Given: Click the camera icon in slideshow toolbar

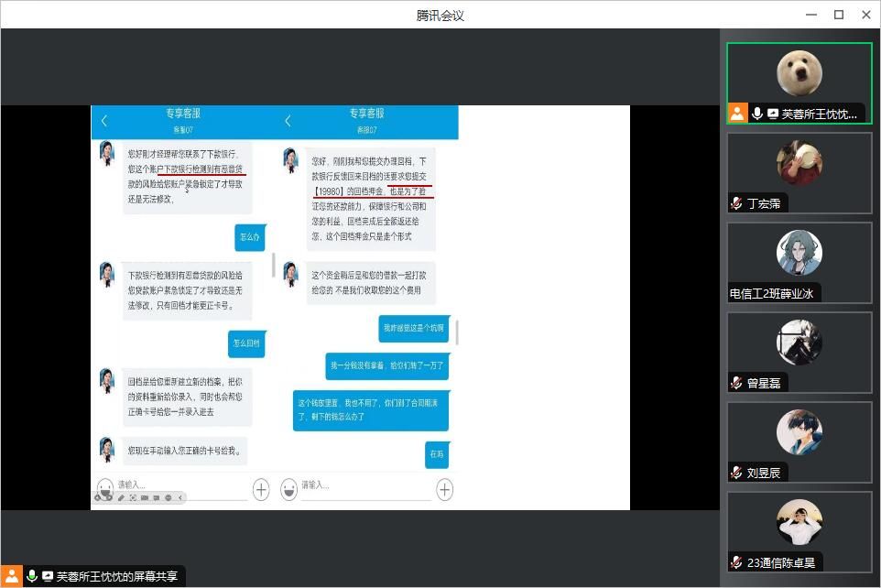Looking at the screenshot, I should click(x=145, y=498).
